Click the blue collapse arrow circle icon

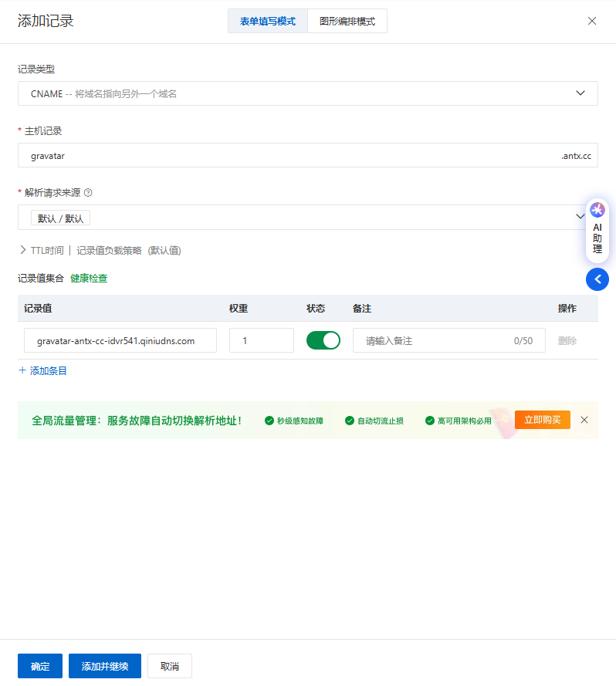pyautogui.click(x=597, y=279)
